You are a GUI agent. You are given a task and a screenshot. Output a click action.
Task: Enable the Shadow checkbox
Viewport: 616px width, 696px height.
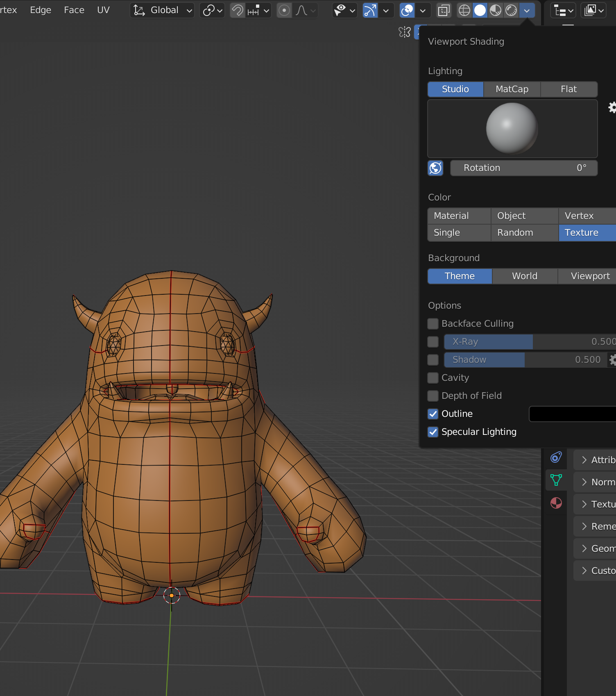point(433,360)
